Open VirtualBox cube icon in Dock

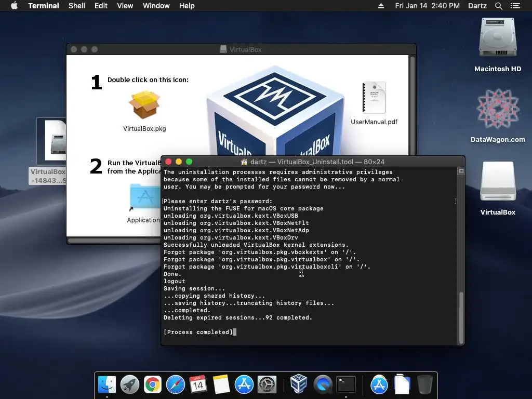tap(299, 384)
